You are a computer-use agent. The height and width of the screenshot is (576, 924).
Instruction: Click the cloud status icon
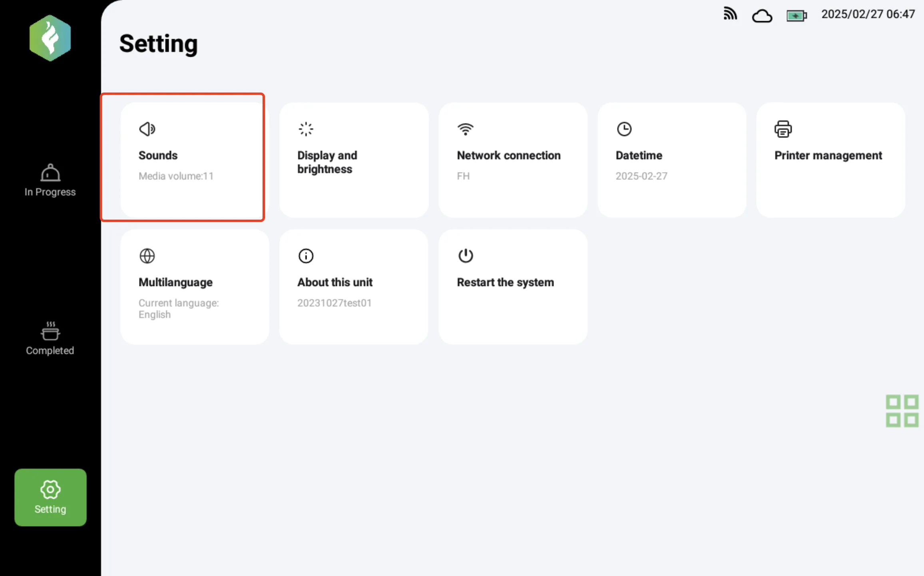point(762,16)
